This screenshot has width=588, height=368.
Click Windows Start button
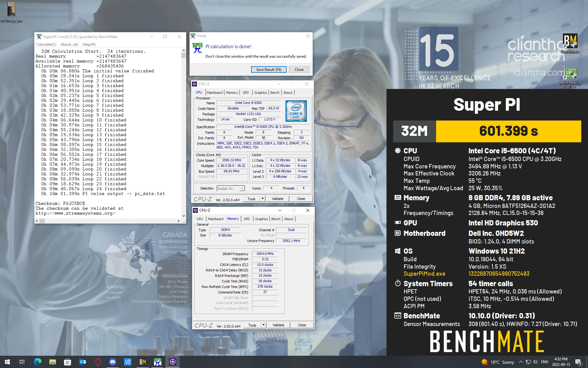(7, 362)
